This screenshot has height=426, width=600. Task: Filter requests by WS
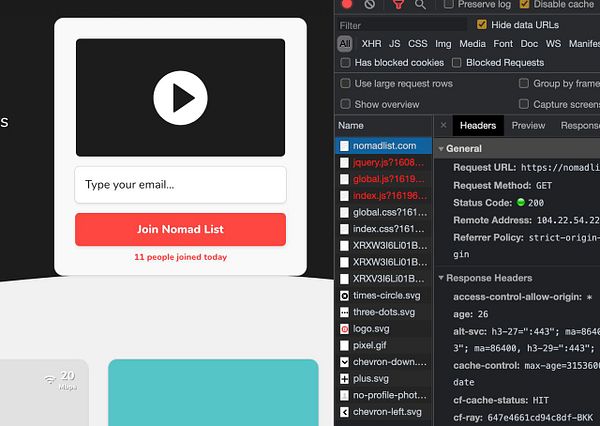(x=553, y=44)
